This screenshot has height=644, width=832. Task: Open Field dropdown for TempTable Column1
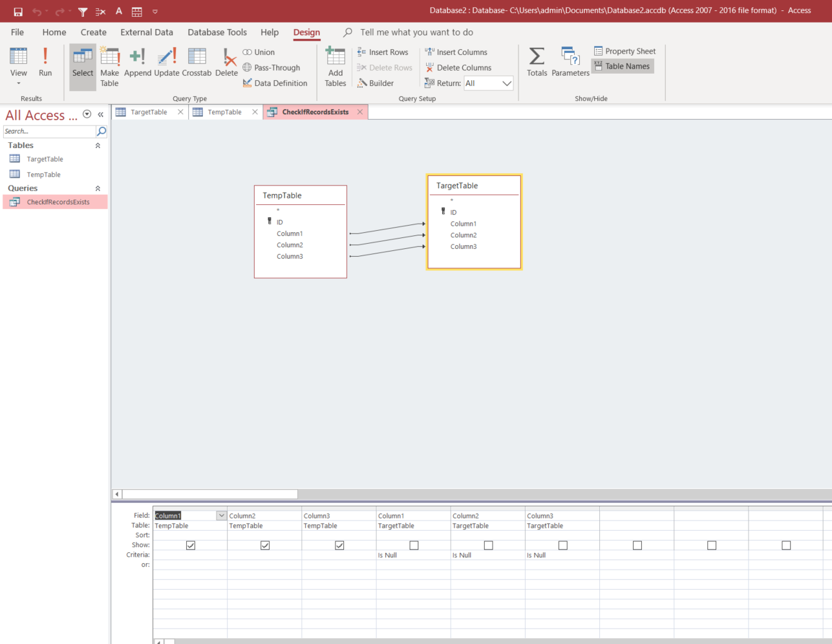[221, 516]
